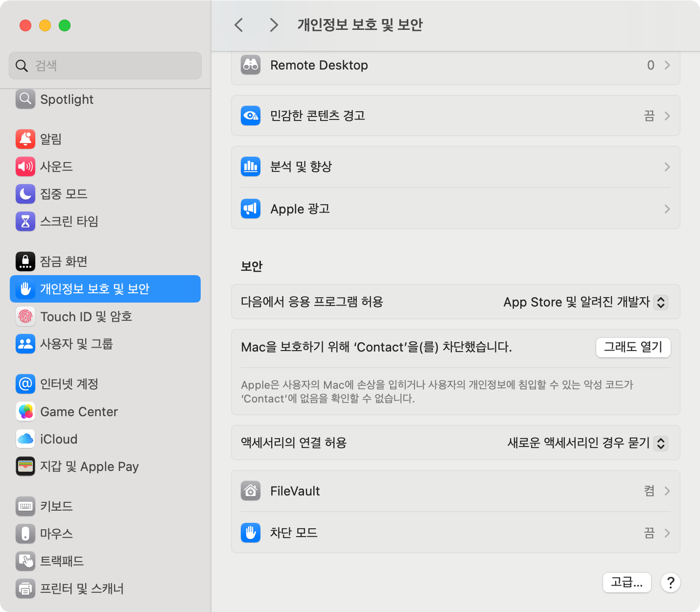Click FileVault status 켬
The image size is (700, 612).
[x=649, y=491]
